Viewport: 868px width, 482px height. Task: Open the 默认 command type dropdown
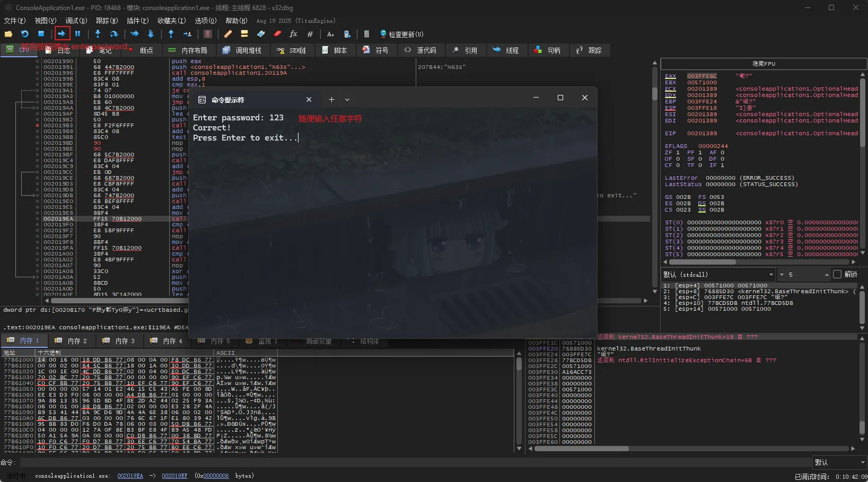click(x=840, y=462)
